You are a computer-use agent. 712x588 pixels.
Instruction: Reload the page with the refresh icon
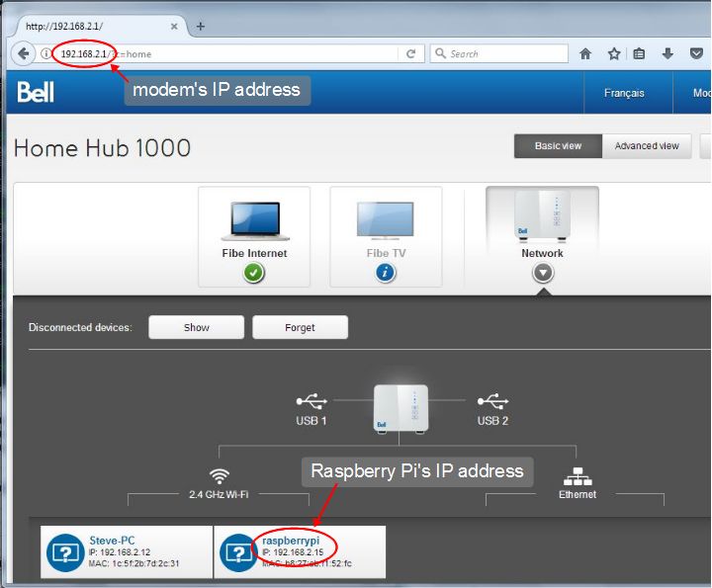pos(411,54)
